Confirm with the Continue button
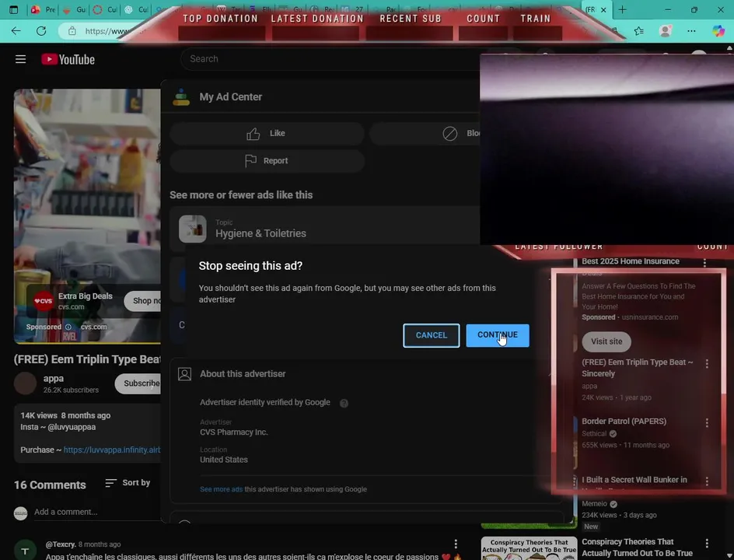The width and height of the screenshot is (734, 560). click(x=498, y=335)
